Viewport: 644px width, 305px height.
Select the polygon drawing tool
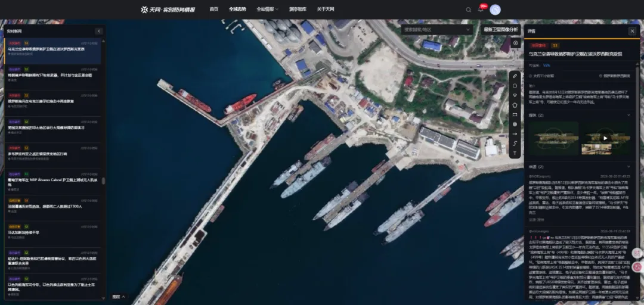coord(515,105)
